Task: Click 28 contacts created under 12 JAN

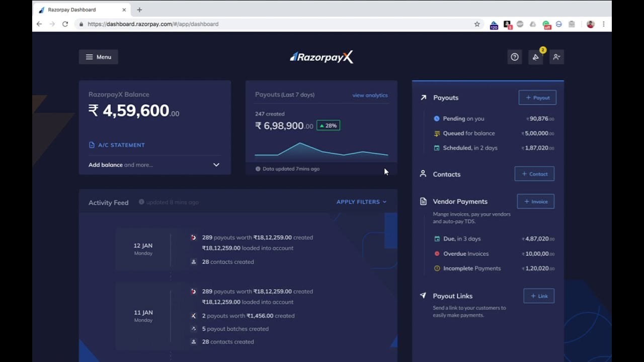Action: click(x=228, y=262)
